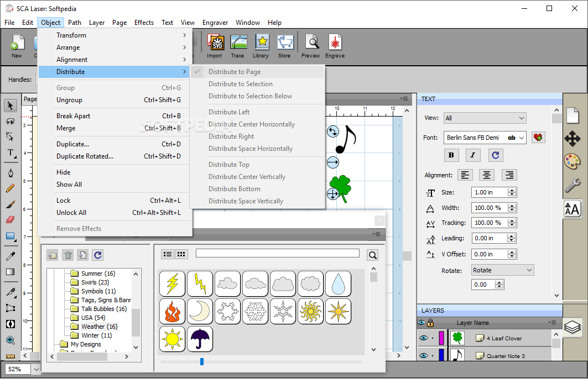Click the library refresh icon

(98, 255)
